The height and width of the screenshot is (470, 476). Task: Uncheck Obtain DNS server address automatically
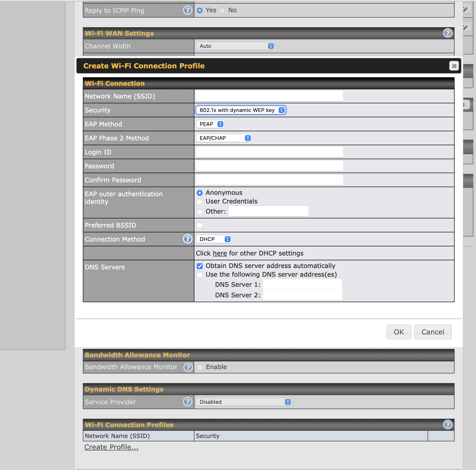pos(200,266)
